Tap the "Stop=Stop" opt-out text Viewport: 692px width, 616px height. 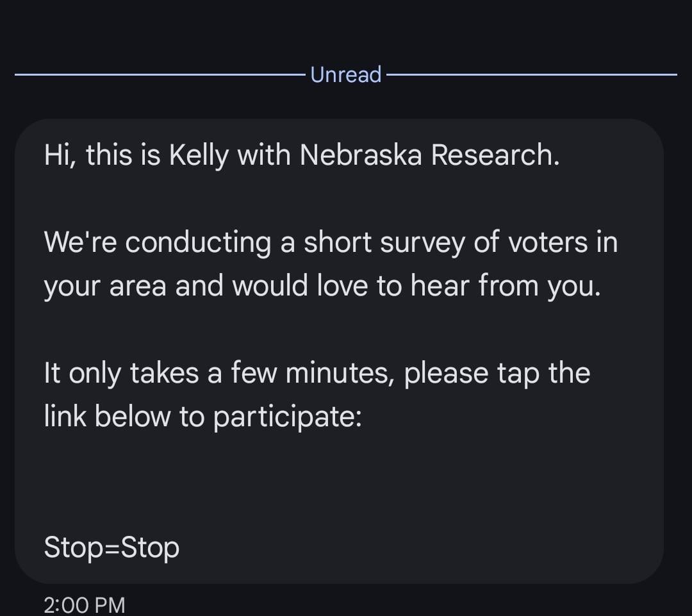[x=111, y=547]
